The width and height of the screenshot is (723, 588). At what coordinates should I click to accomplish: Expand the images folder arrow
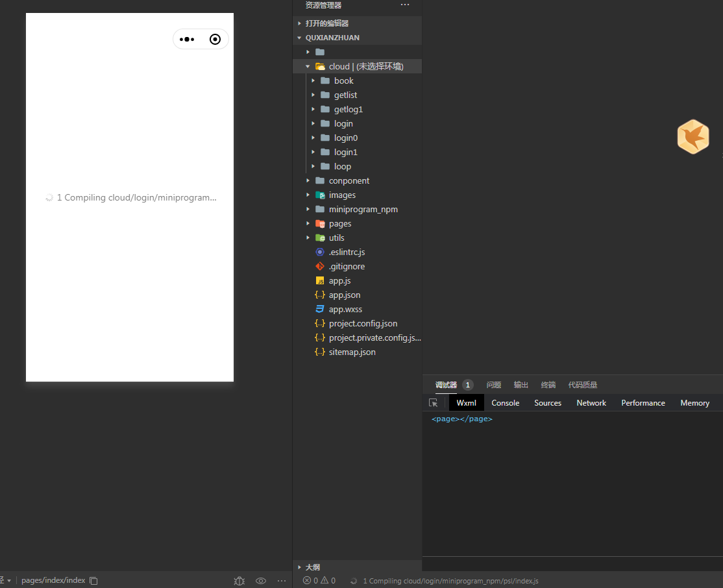click(x=308, y=195)
